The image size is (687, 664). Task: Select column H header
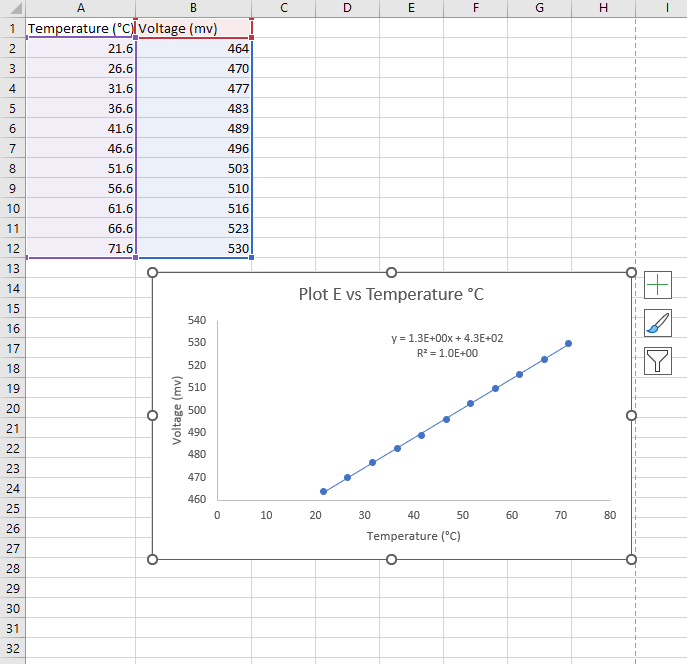[603, 8]
